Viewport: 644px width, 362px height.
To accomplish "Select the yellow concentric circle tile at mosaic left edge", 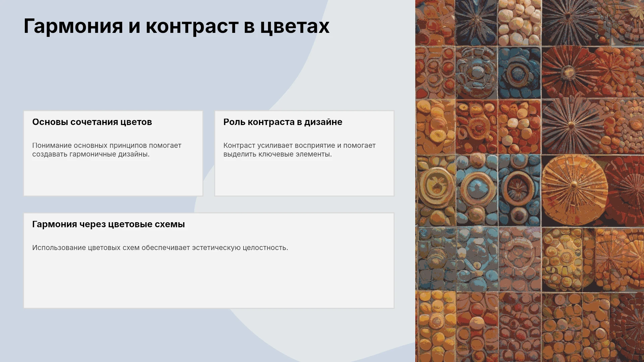I will tap(436, 189).
